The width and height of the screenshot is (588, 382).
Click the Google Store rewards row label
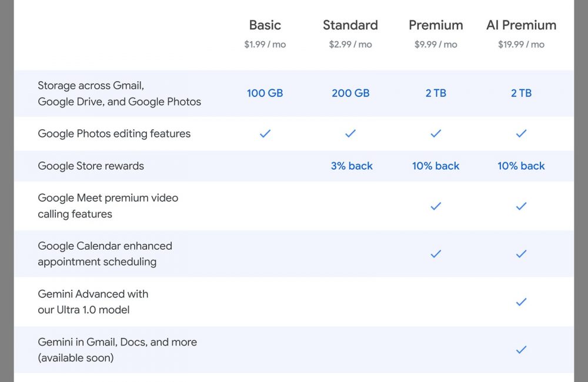[x=91, y=166]
